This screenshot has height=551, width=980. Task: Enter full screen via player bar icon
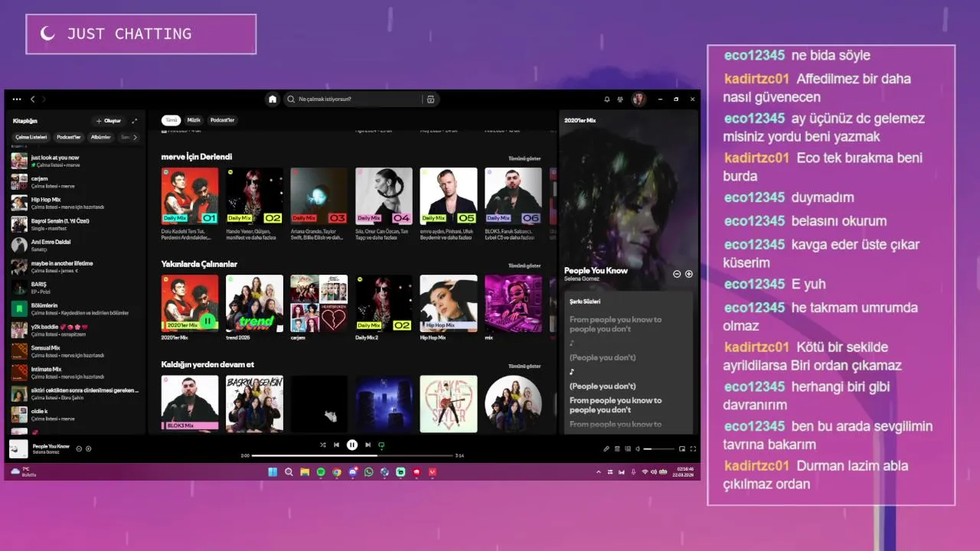pyautogui.click(x=693, y=449)
